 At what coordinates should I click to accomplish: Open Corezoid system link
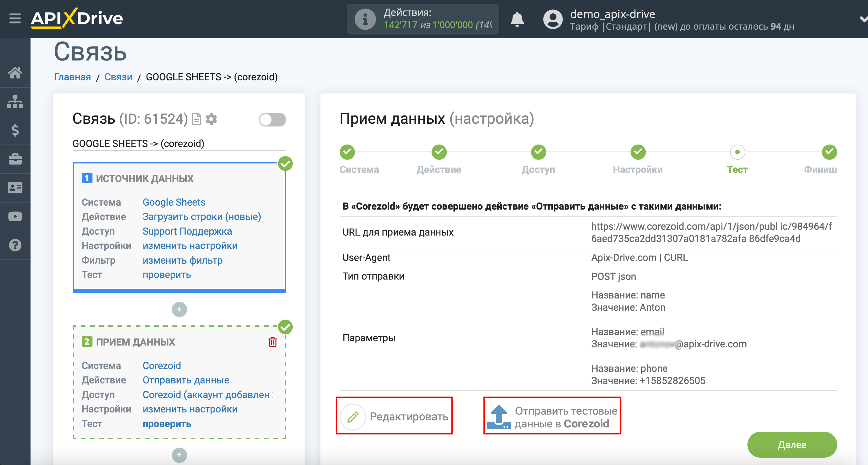point(162,365)
